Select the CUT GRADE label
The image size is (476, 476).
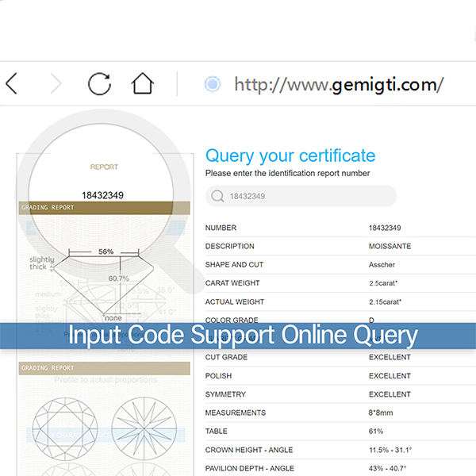(226, 357)
